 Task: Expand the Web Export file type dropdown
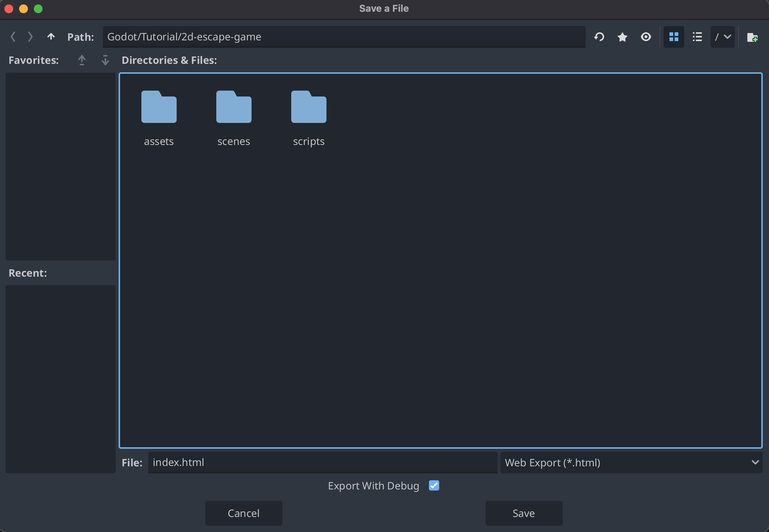[631, 462]
